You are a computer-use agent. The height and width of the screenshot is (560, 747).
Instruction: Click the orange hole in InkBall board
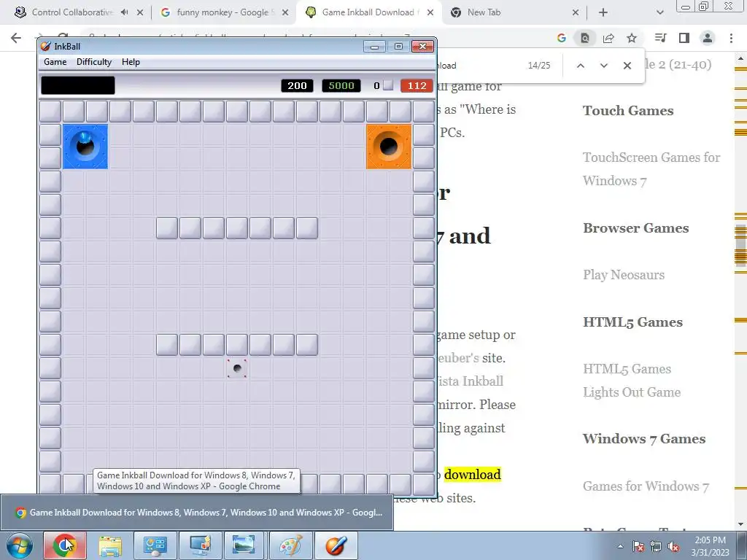pyautogui.click(x=389, y=147)
